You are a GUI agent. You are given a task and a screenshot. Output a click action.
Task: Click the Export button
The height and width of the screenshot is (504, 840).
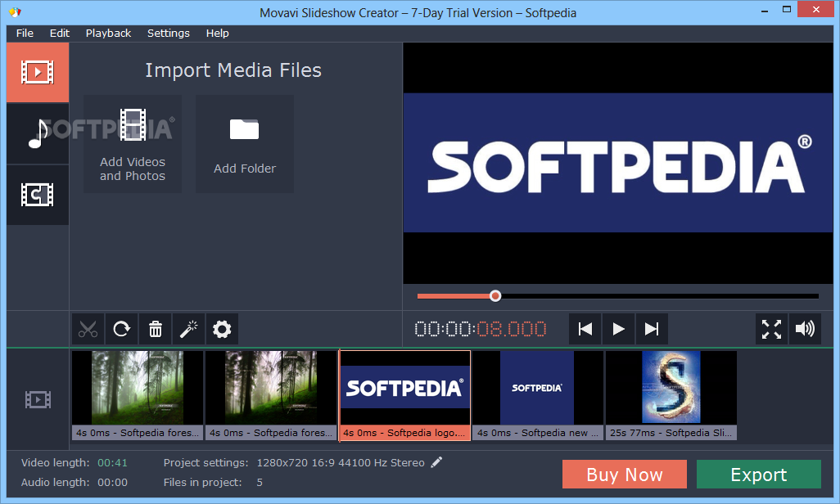click(x=759, y=474)
